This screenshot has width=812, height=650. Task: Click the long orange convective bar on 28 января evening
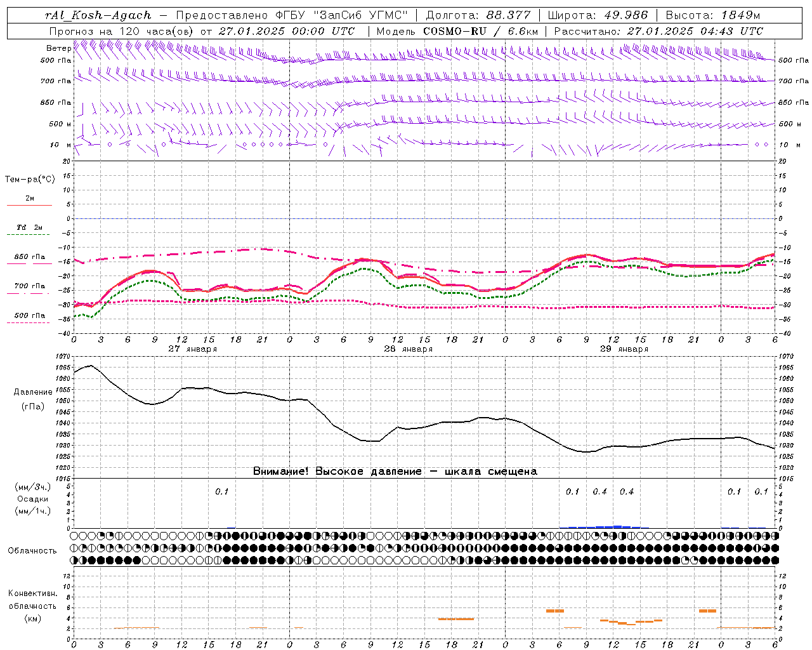pos(456,619)
